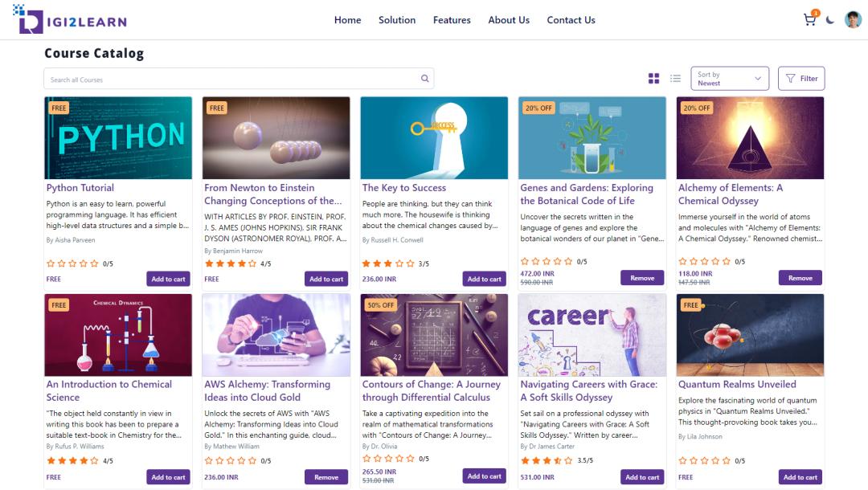Image resolution: width=868 pixels, height=490 pixels.
Task: Open the shopping cart icon
Action: point(810,19)
